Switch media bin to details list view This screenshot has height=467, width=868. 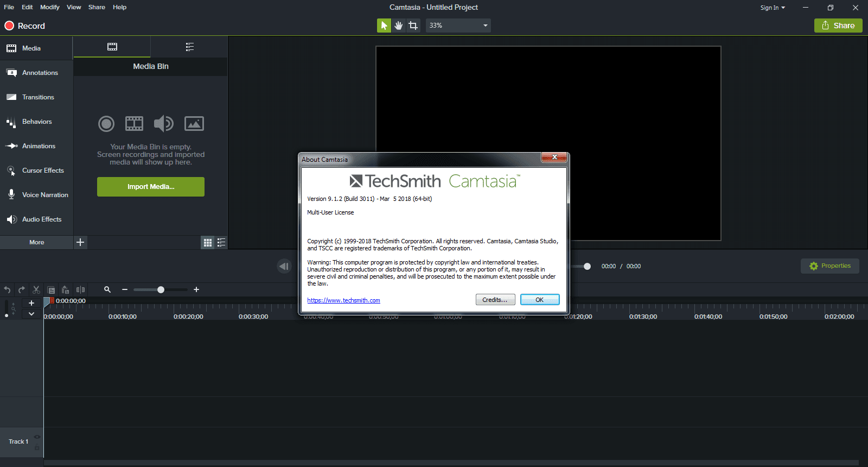pos(221,243)
